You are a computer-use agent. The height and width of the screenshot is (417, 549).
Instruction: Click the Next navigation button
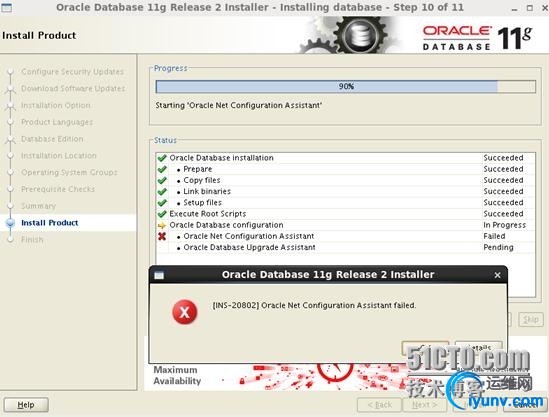[424, 405]
